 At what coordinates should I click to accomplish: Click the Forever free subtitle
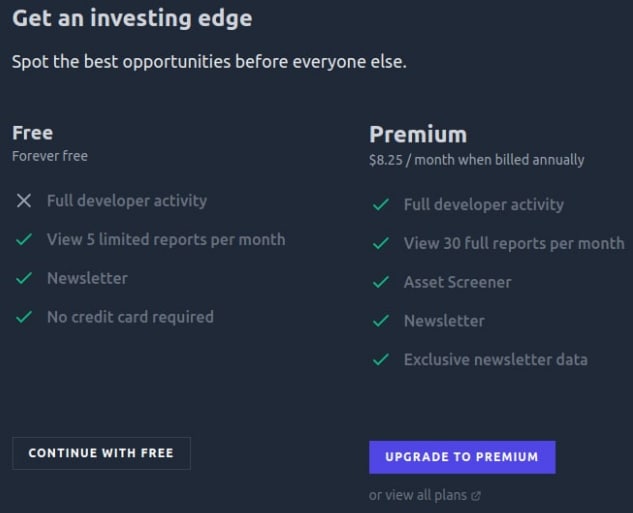[x=50, y=156]
